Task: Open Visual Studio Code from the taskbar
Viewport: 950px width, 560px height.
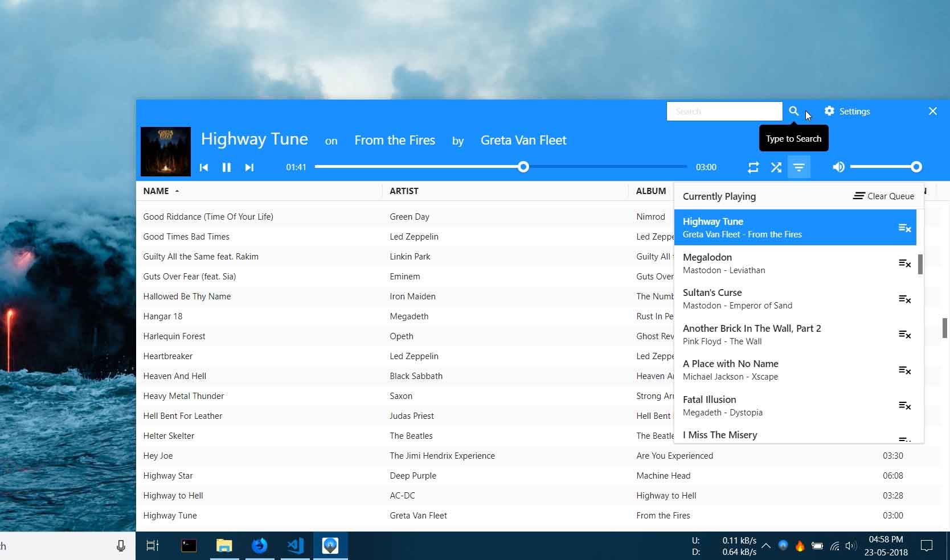Action: [295, 546]
